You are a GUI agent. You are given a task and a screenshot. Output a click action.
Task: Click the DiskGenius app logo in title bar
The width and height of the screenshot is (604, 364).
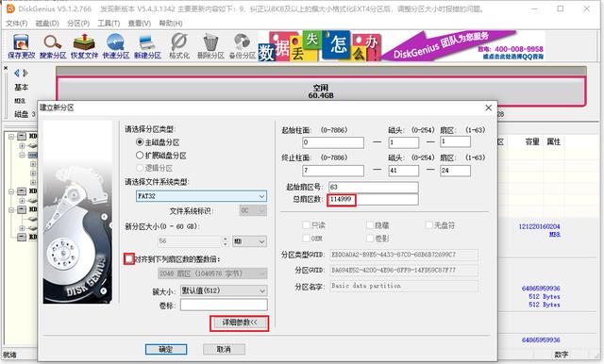[x=10, y=8]
